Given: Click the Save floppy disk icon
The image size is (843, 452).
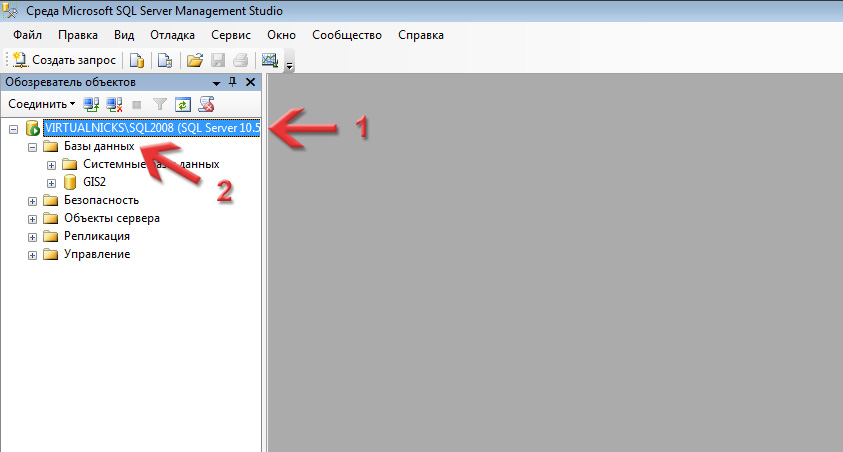Looking at the screenshot, I should point(218,60).
